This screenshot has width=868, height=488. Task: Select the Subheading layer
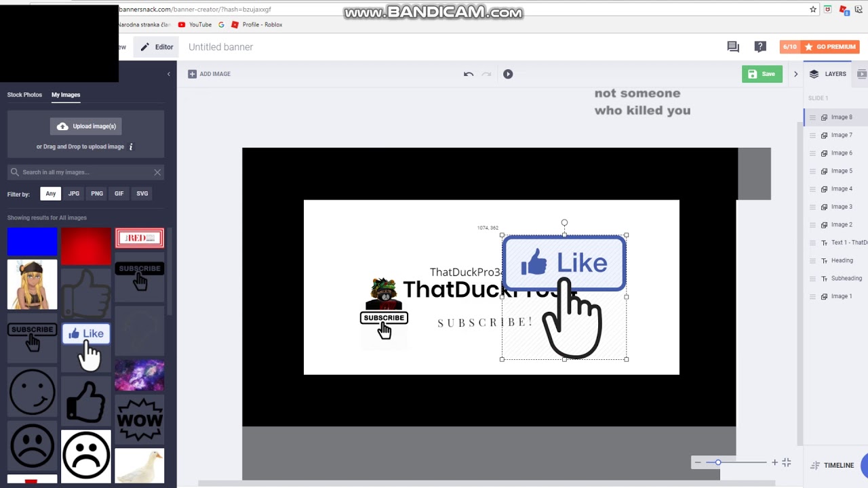(835, 278)
